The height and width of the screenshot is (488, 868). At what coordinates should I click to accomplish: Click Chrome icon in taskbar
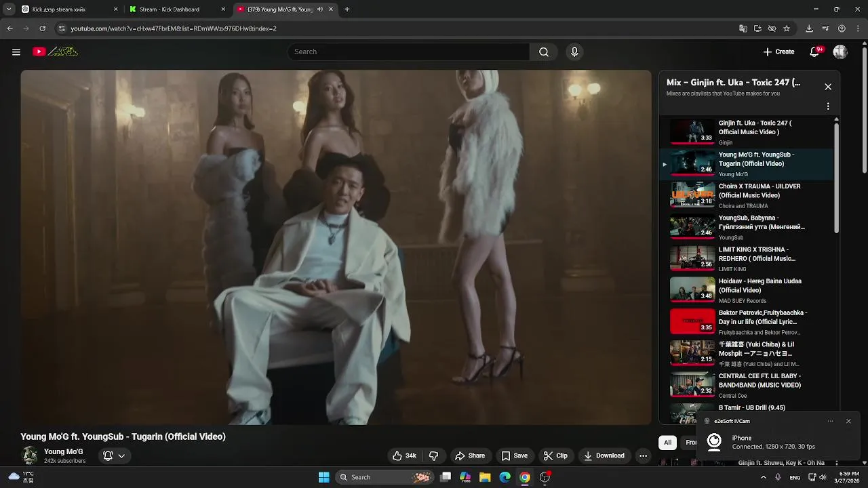525,477
